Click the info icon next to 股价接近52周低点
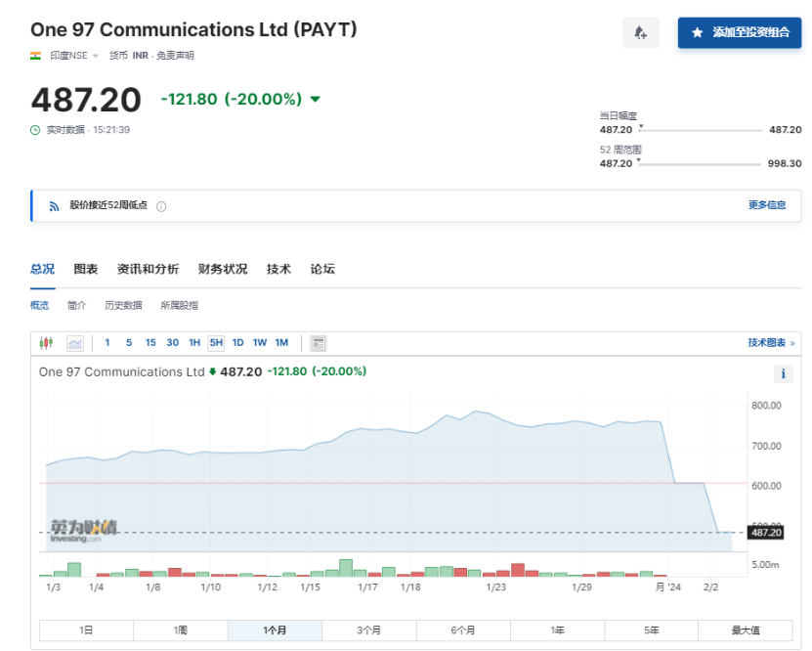The image size is (812, 651). [161, 206]
